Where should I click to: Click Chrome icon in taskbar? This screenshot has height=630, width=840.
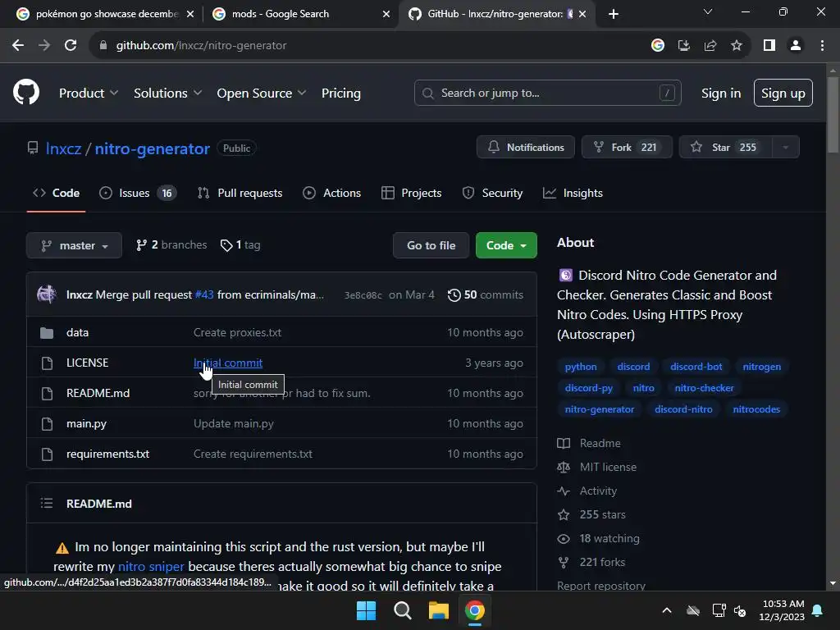pos(475,610)
